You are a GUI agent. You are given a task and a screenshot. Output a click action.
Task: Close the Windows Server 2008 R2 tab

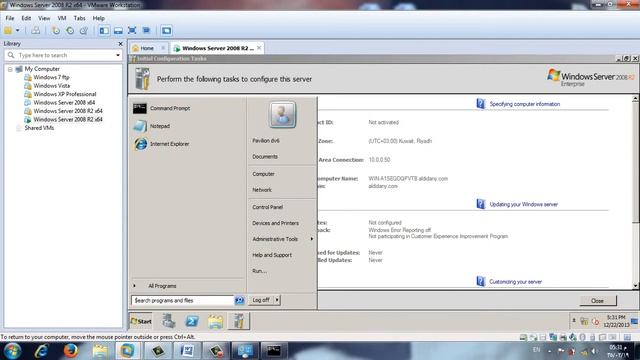[x=259, y=48]
